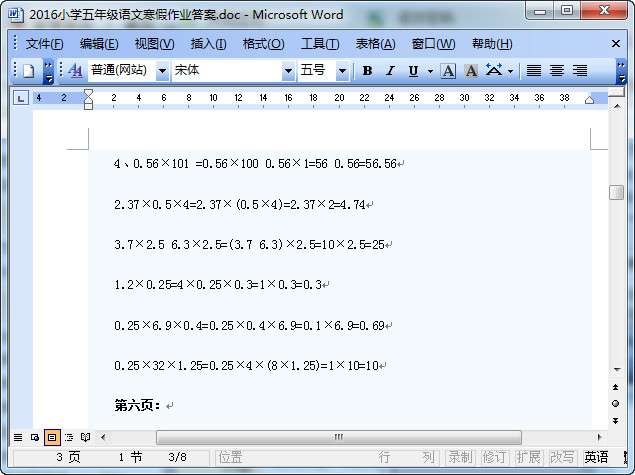The width and height of the screenshot is (635, 475).
Task: Apply character border icon
Action: pos(448,71)
